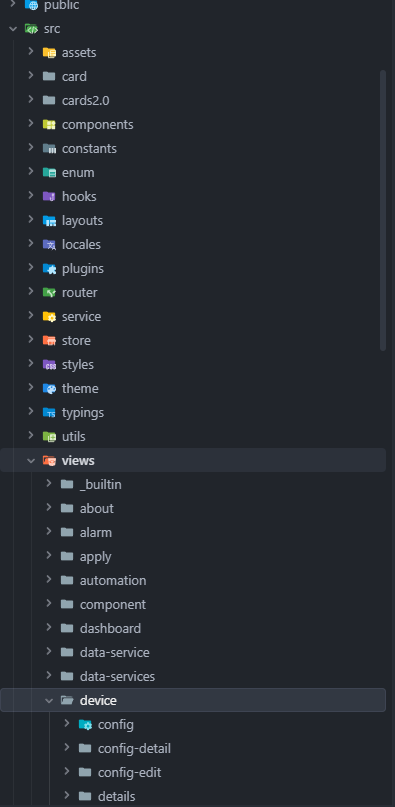Click the hooks folder icon
This screenshot has width=395, height=807.
[49, 196]
